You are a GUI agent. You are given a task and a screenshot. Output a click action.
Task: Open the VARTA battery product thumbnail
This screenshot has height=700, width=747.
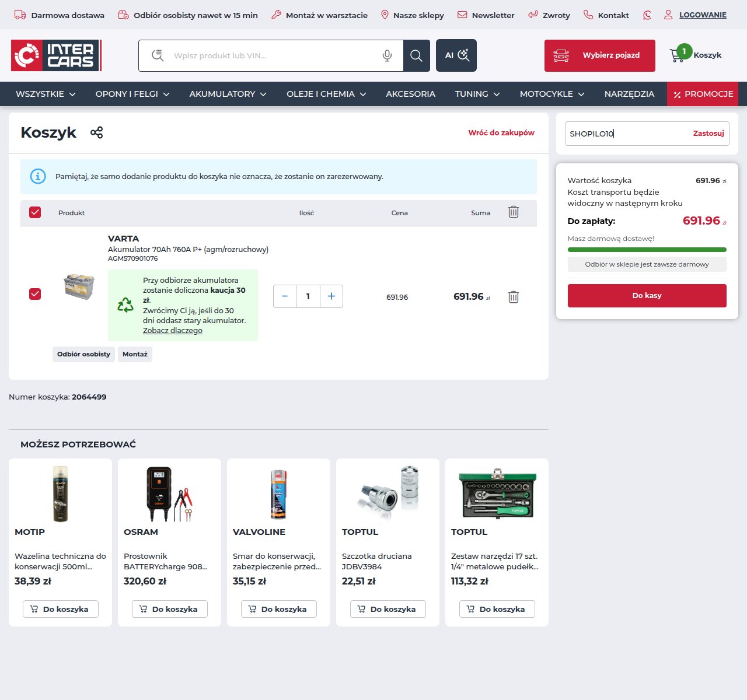(79, 286)
